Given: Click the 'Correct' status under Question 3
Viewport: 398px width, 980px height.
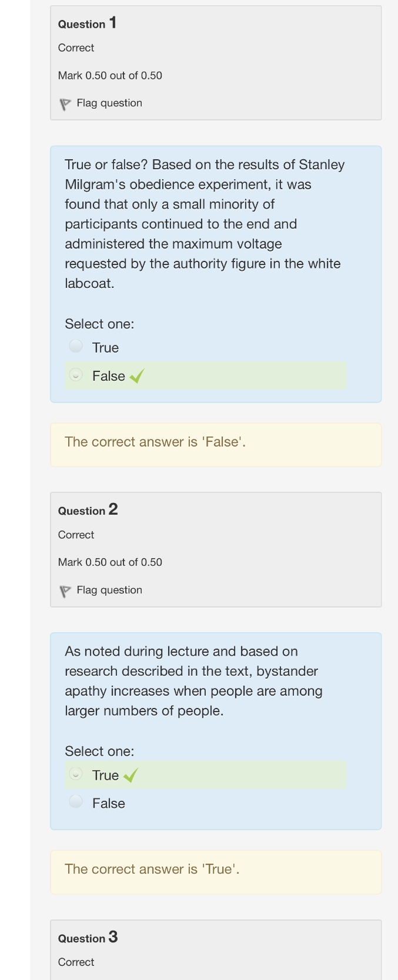Looking at the screenshot, I should pyautogui.click(x=76, y=962).
